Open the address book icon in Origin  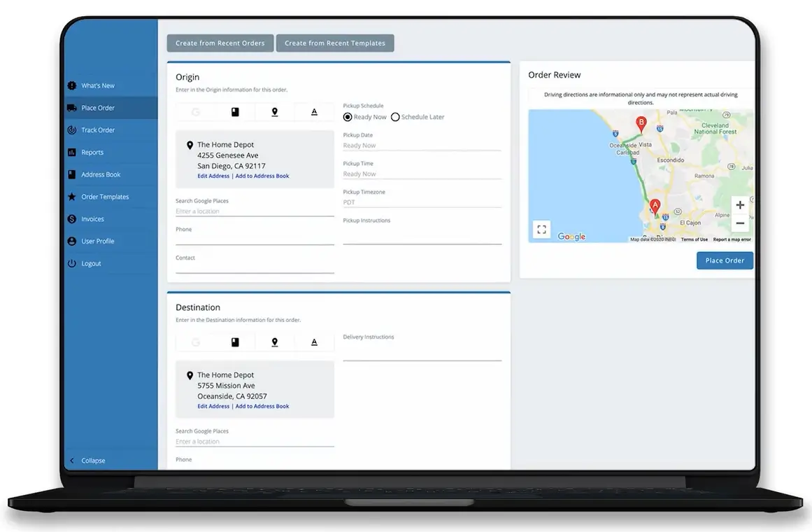click(235, 112)
